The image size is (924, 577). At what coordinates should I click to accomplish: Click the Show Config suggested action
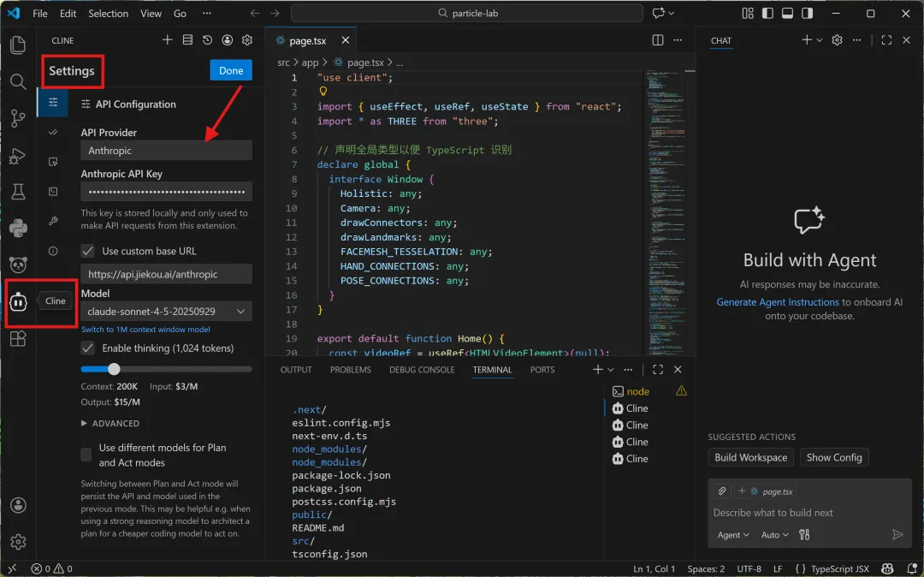[834, 457]
